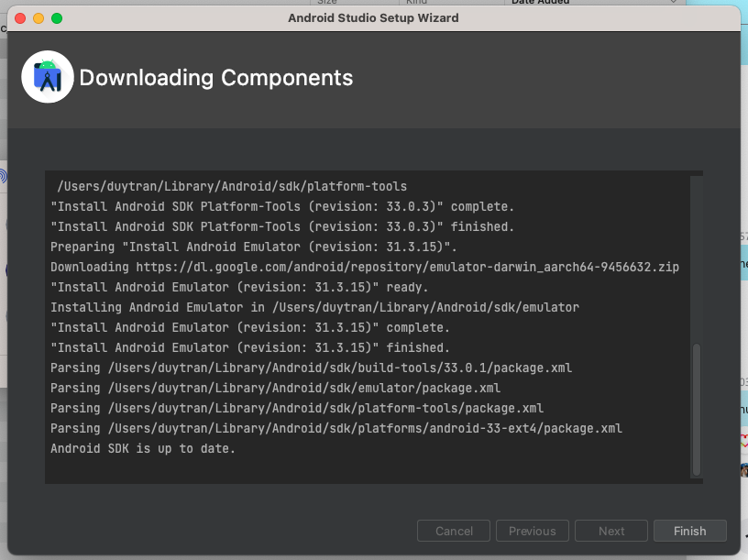This screenshot has width=748, height=560.
Task: Click the Size column header in Finder
Action: tap(327, 3)
